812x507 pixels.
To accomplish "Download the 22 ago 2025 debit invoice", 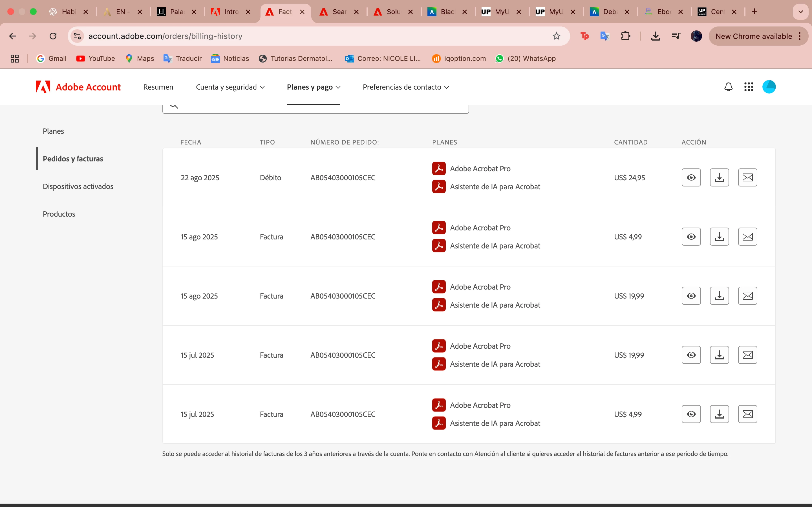I will click(719, 177).
